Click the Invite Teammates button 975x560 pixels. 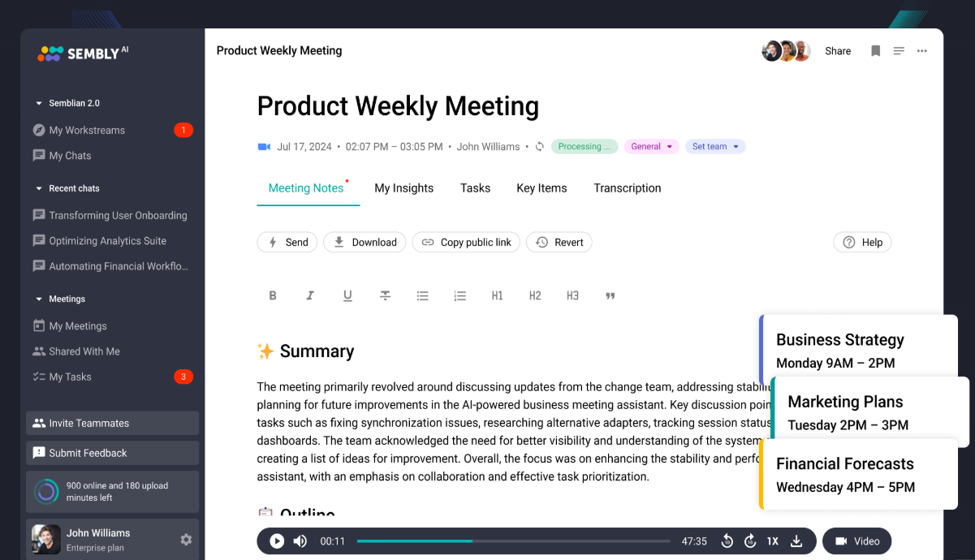coord(112,423)
